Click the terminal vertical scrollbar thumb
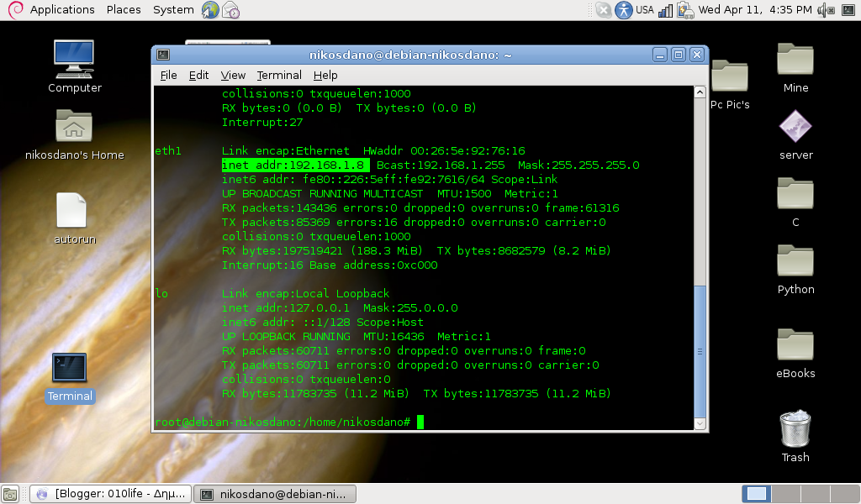 click(700, 351)
